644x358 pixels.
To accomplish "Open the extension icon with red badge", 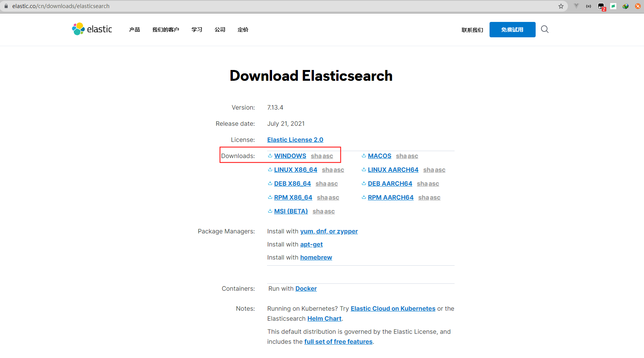I will pos(601,7).
